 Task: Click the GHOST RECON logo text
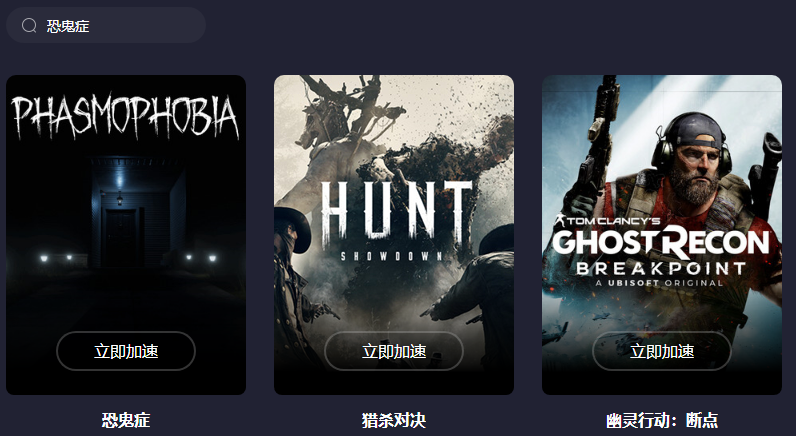[x=661, y=243]
